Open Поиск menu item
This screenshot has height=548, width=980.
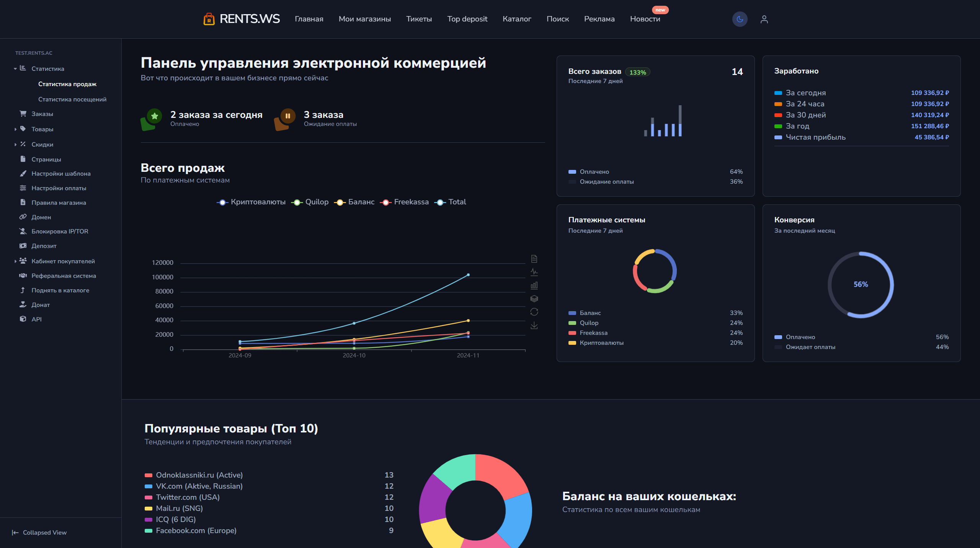[x=558, y=19]
